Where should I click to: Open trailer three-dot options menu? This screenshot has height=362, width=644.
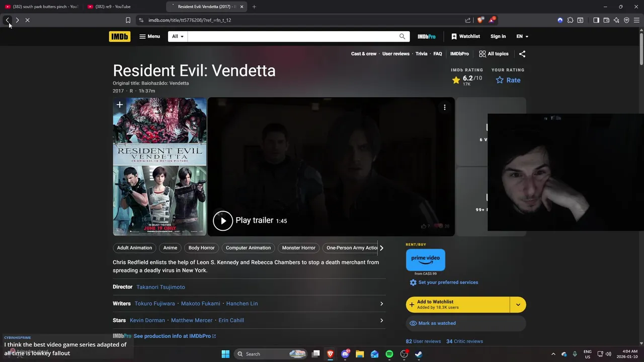pyautogui.click(x=445, y=107)
